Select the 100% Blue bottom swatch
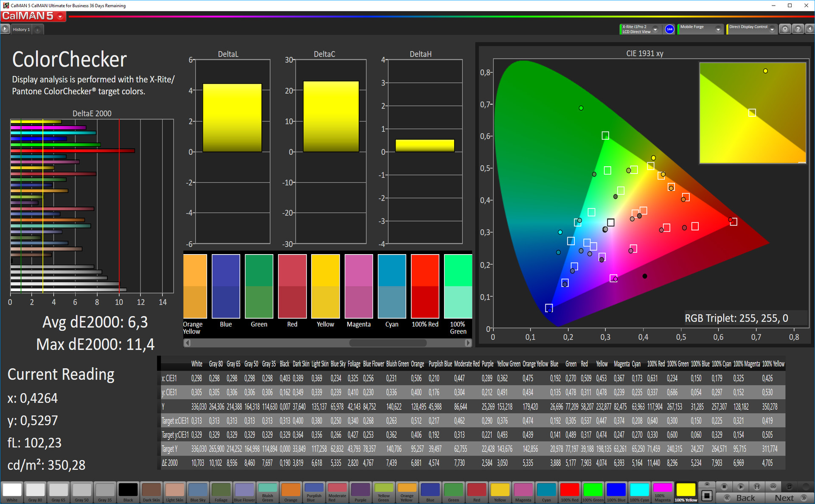 (616, 492)
